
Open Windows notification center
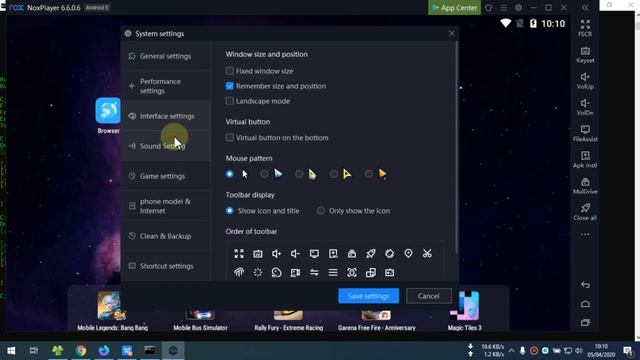pyautogui.click(x=628, y=351)
